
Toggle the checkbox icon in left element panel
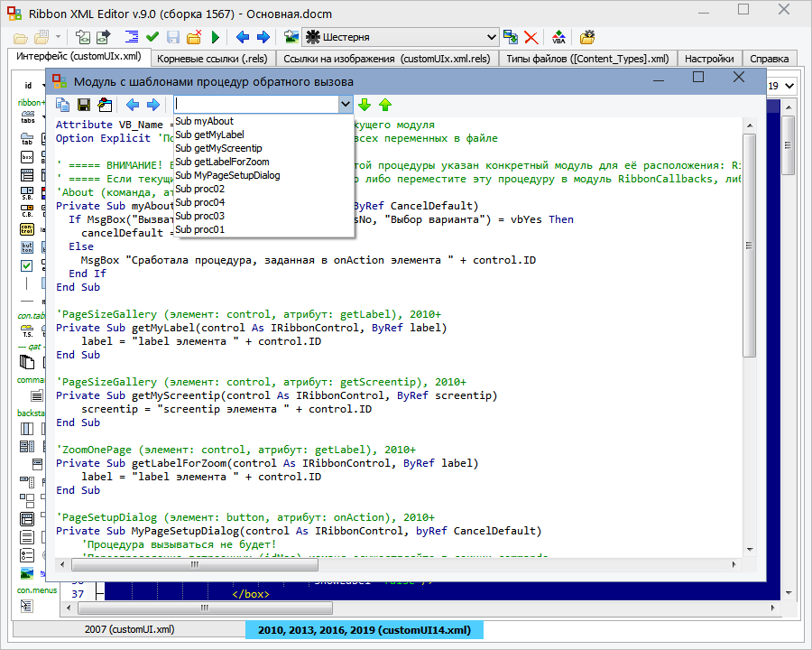(27, 265)
